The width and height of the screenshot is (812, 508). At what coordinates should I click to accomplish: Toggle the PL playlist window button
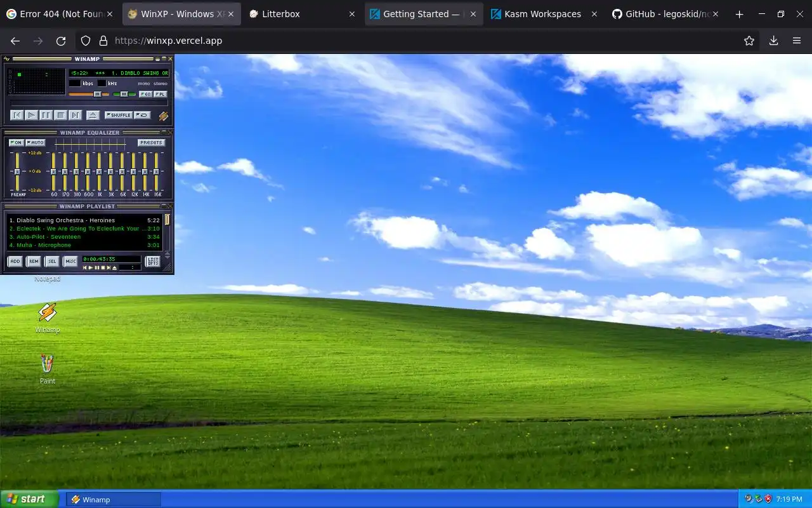point(160,94)
